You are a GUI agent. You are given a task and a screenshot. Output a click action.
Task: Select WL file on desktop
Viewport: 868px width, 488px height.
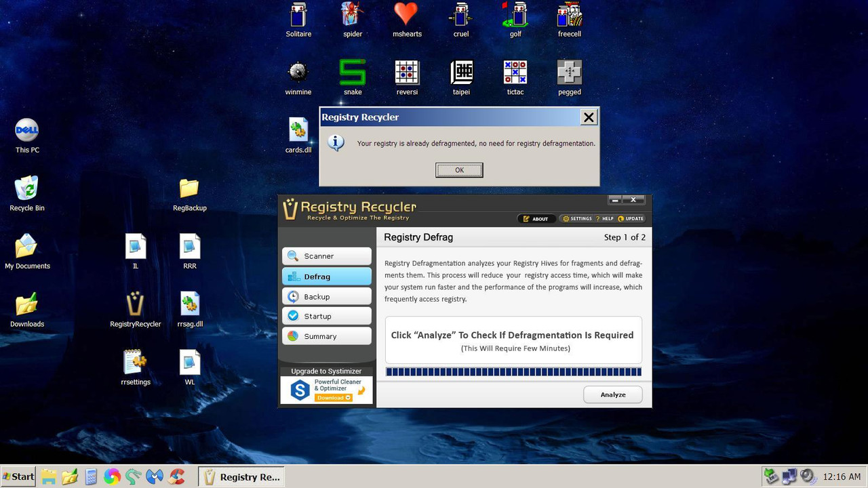190,368
